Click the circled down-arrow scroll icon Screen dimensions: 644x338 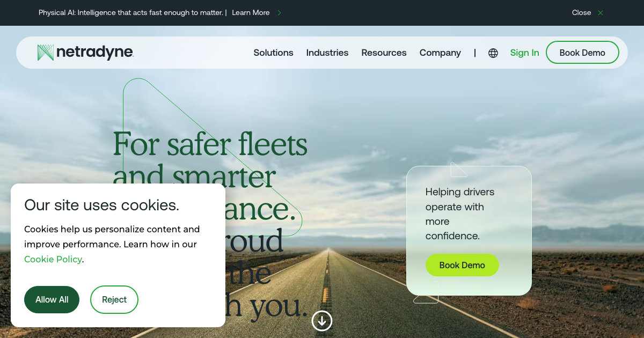pyautogui.click(x=322, y=321)
